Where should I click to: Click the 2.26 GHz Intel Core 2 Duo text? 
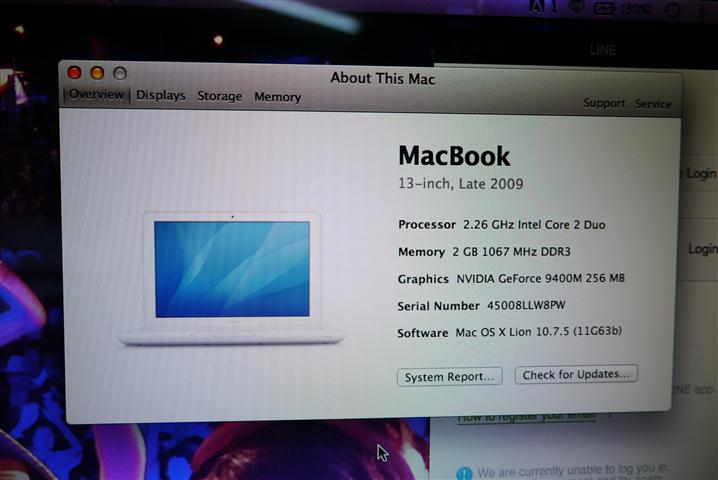coord(534,224)
